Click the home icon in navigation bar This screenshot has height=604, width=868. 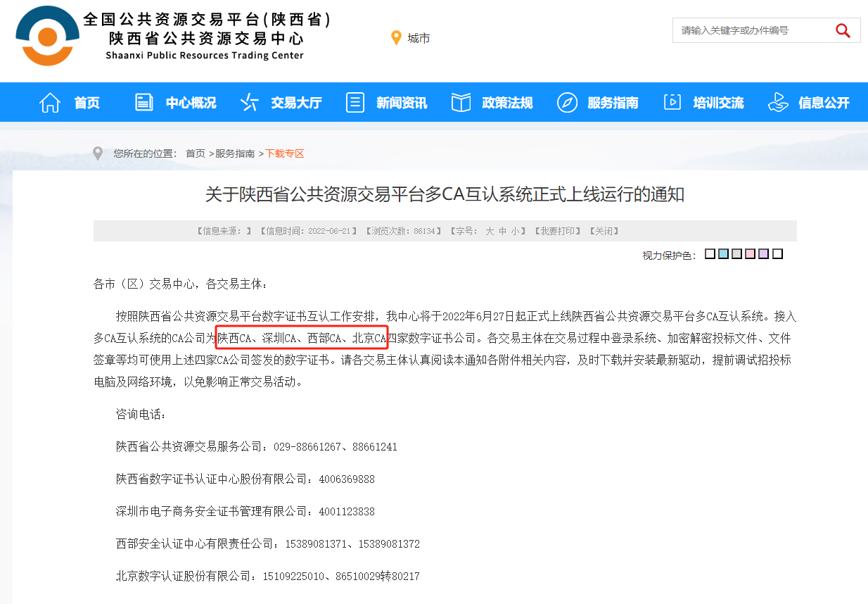tap(50, 103)
